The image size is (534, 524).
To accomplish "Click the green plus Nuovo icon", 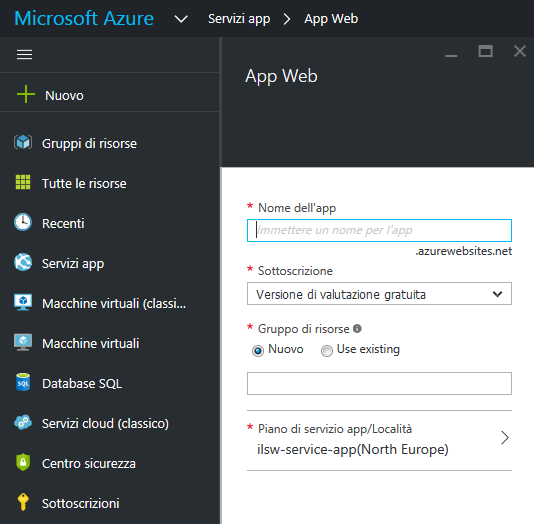I will [26, 94].
